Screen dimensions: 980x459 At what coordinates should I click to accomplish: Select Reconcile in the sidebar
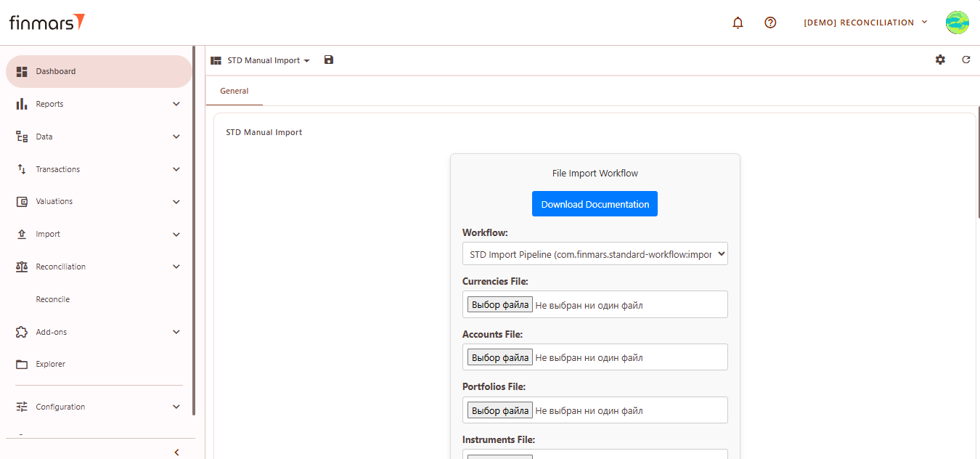[53, 299]
